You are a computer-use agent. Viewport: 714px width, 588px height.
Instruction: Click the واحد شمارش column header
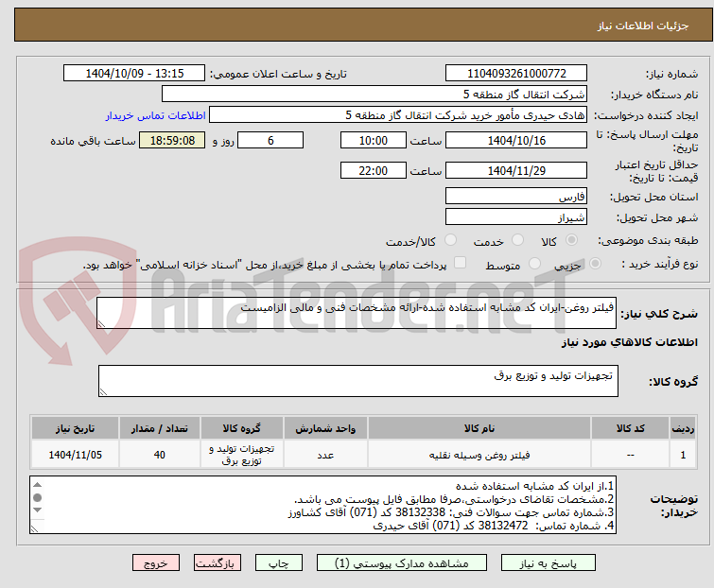click(x=325, y=428)
